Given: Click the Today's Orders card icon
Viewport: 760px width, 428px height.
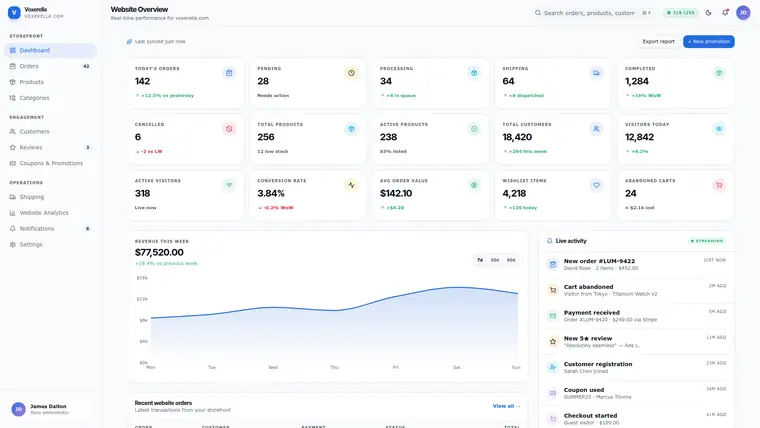Looking at the screenshot, I should (x=229, y=73).
